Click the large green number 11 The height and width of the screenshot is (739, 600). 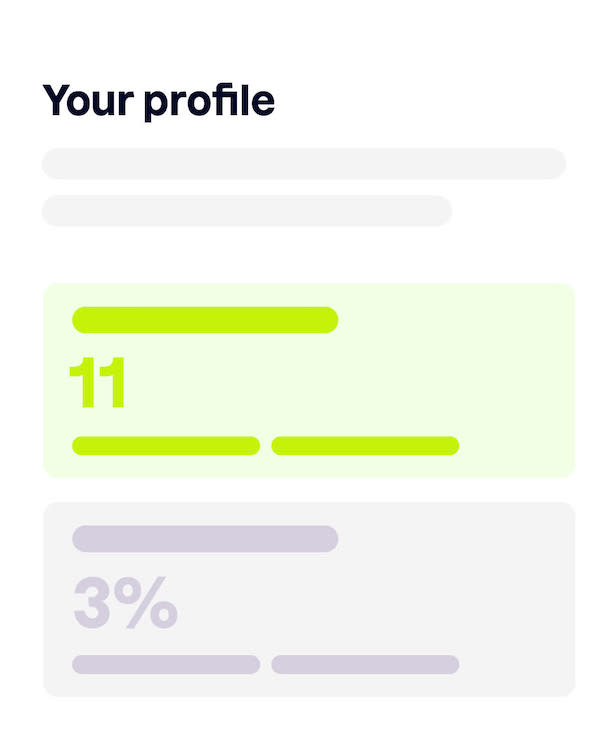[98, 382]
